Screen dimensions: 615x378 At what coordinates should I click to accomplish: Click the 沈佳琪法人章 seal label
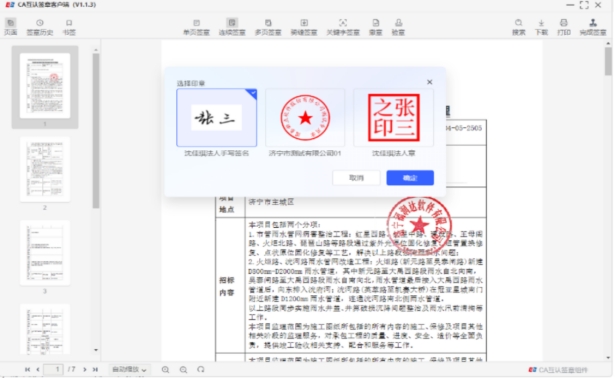coord(393,153)
